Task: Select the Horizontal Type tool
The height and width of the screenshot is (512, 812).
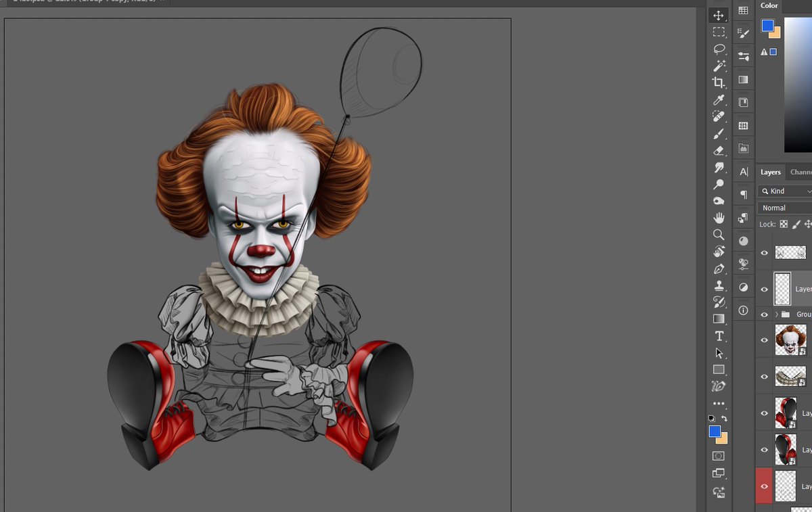Action: coord(719,336)
